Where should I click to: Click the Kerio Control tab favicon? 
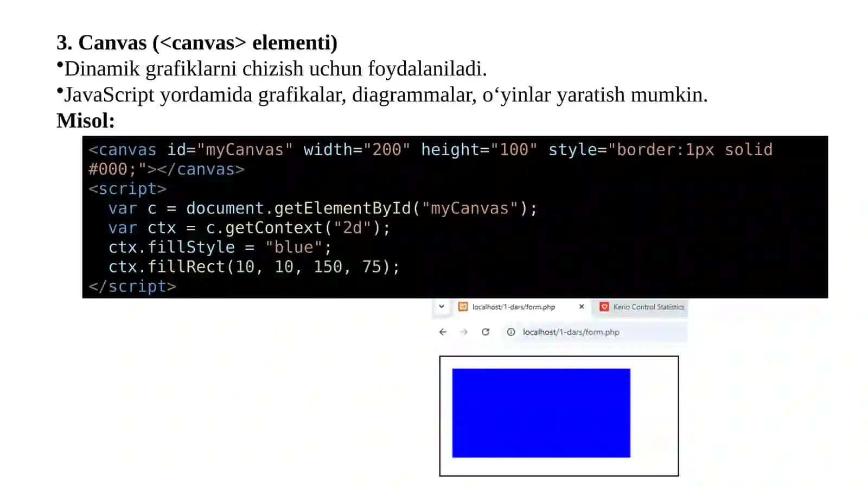tap(604, 307)
